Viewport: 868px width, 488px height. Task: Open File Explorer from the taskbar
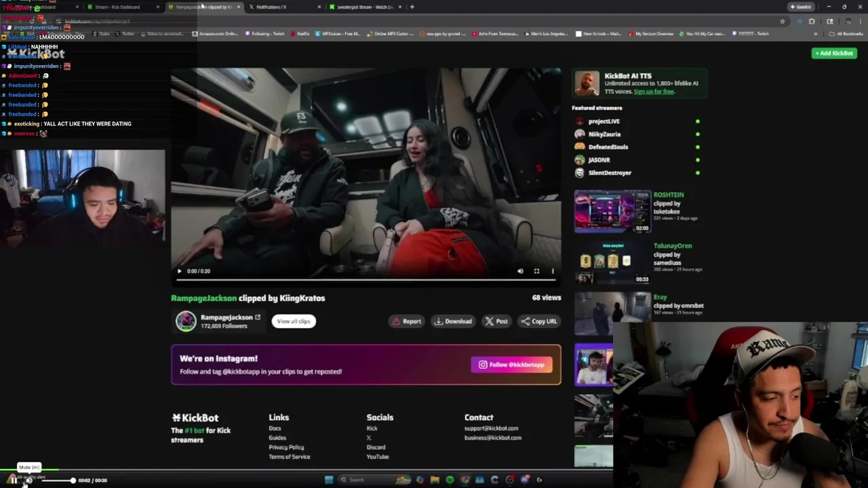click(x=435, y=480)
